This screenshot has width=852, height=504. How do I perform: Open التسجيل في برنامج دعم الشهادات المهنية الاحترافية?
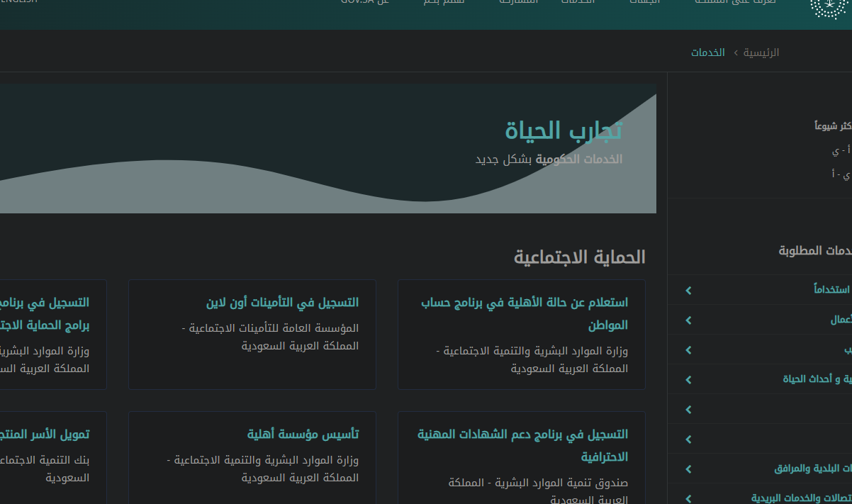522,445
